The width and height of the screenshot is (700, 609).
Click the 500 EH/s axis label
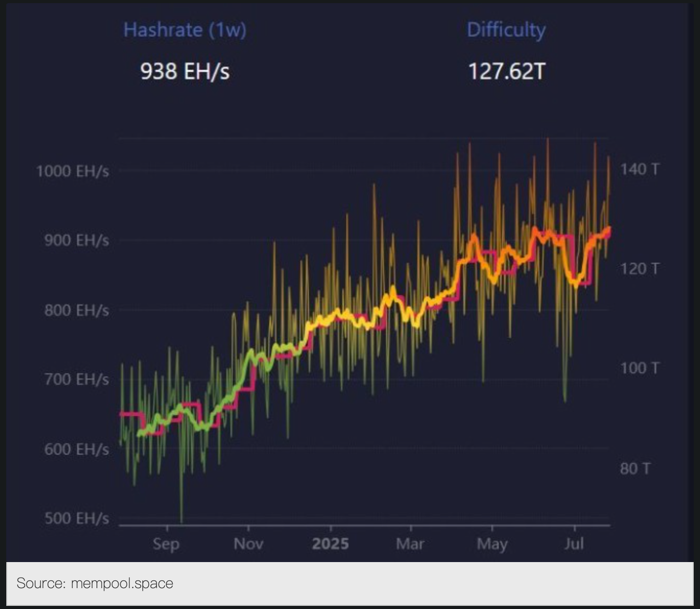click(76, 518)
